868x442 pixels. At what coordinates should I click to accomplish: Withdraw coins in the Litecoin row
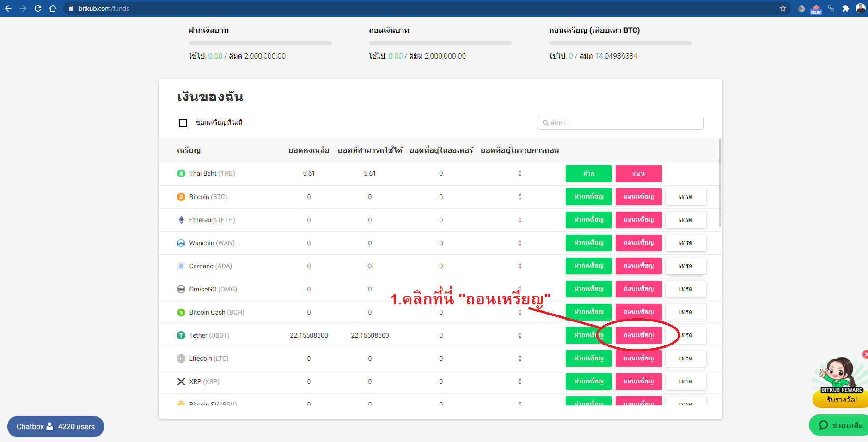pos(639,358)
